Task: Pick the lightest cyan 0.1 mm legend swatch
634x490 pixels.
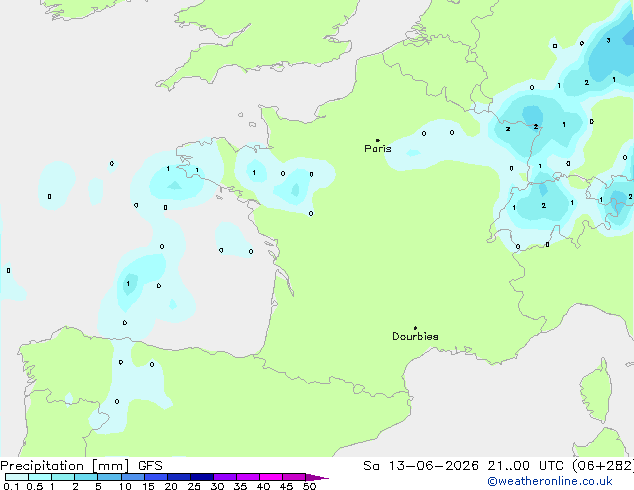Action: 17,477
